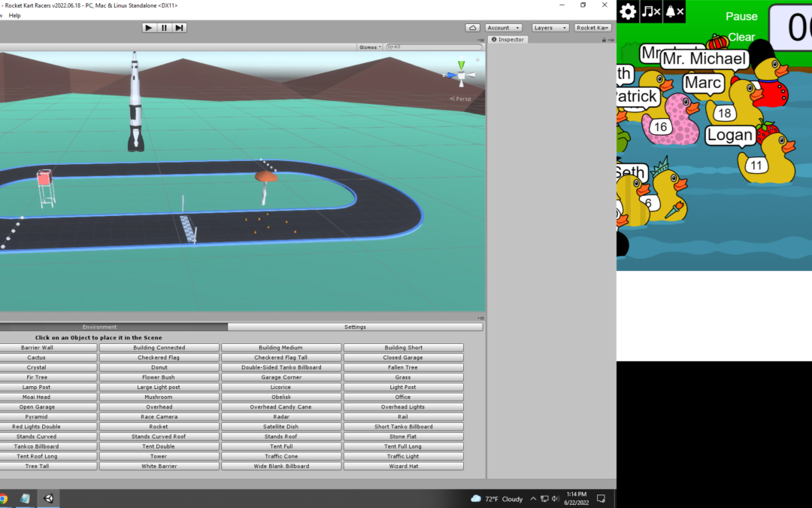Click the Garage Corner button
Image resolution: width=812 pixels, height=508 pixels.
(281, 377)
